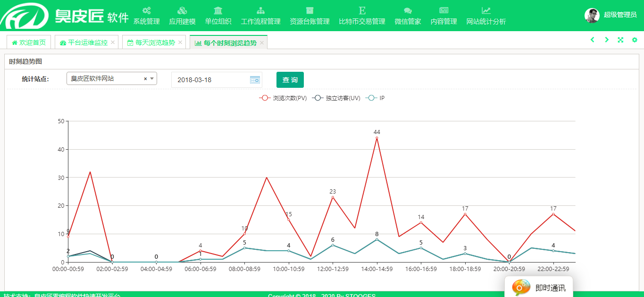Open the 应用建模 cubes icon
Image resolution: width=644 pixels, height=297 pixels.
point(182,10)
